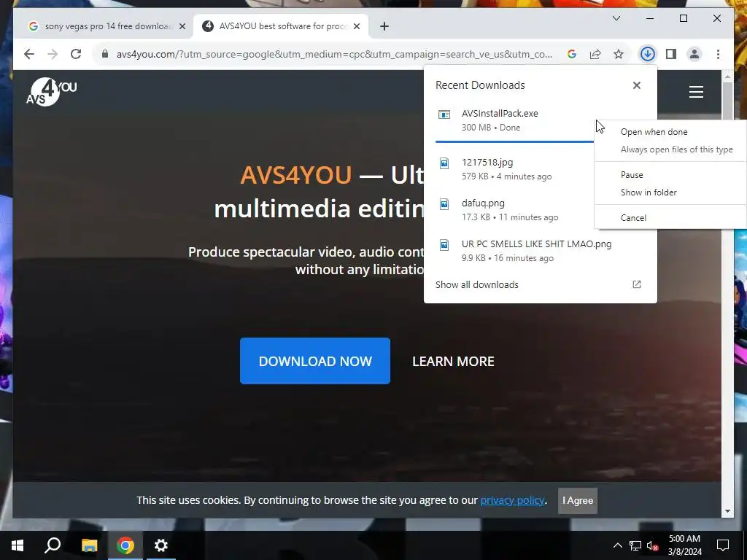Open the notification center
The width and height of the screenshot is (747, 560).
point(723,545)
